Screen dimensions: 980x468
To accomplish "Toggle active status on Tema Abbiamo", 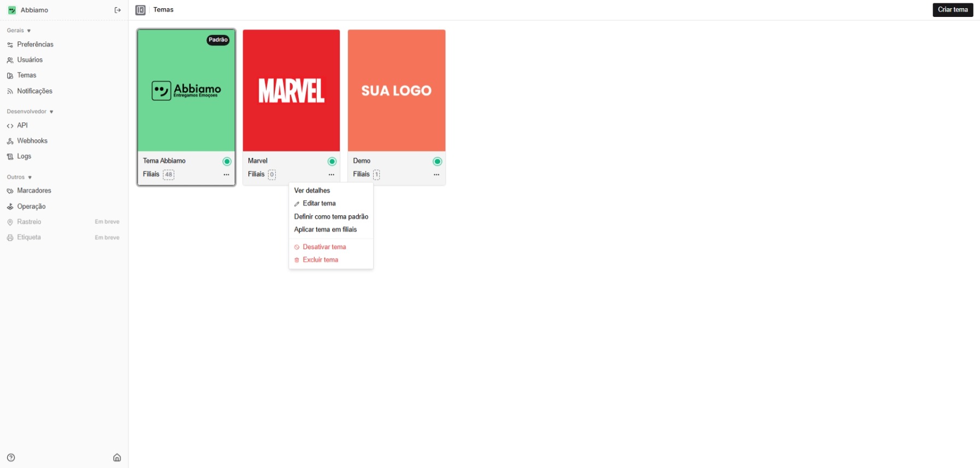I will pyautogui.click(x=227, y=161).
